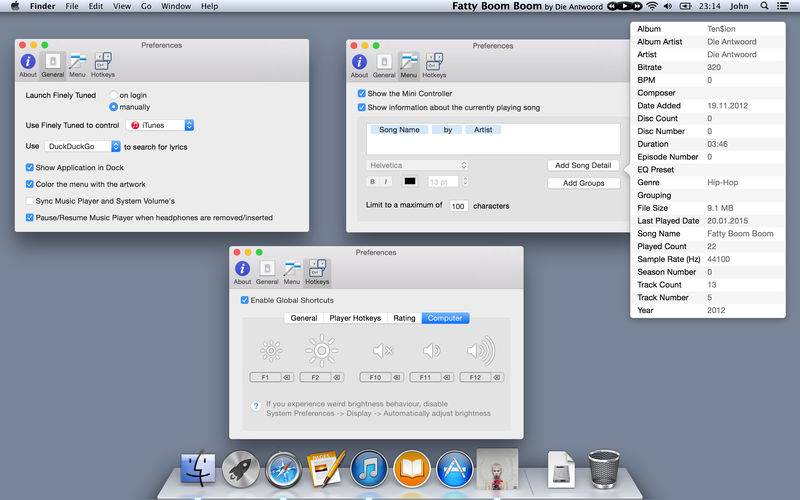This screenshot has height=500, width=800.
Task: Open Pages from the Dock
Action: tap(326, 469)
